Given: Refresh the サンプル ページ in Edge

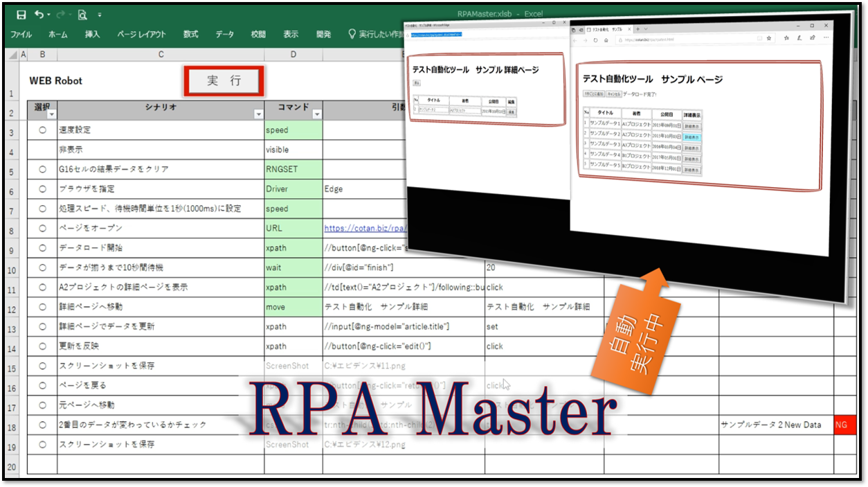Looking at the screenshot, I should tap(595, 39).
